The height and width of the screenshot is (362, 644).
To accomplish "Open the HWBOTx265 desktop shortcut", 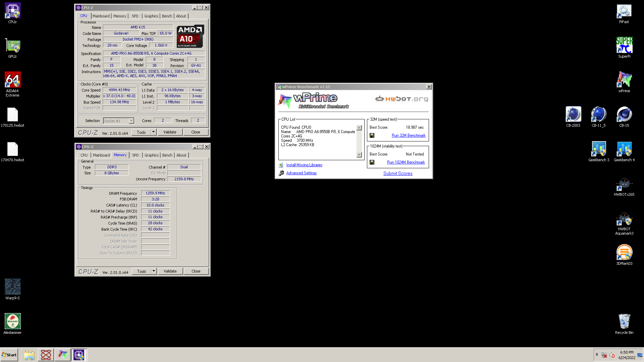I will [x=624, y=186].
